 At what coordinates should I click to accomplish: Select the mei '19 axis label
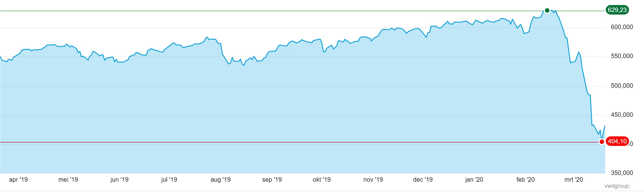tap(68, 180)
